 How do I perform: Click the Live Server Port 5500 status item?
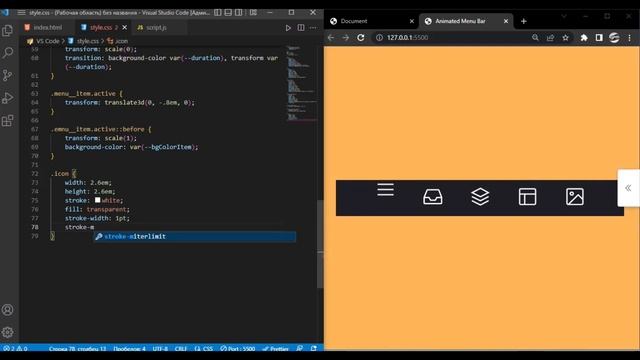point(238,349)
